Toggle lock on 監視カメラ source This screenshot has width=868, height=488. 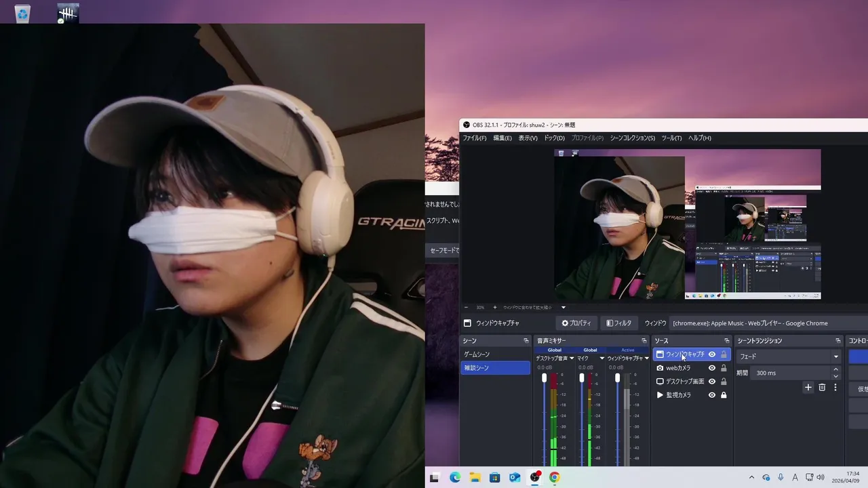(x=724, y=395)
